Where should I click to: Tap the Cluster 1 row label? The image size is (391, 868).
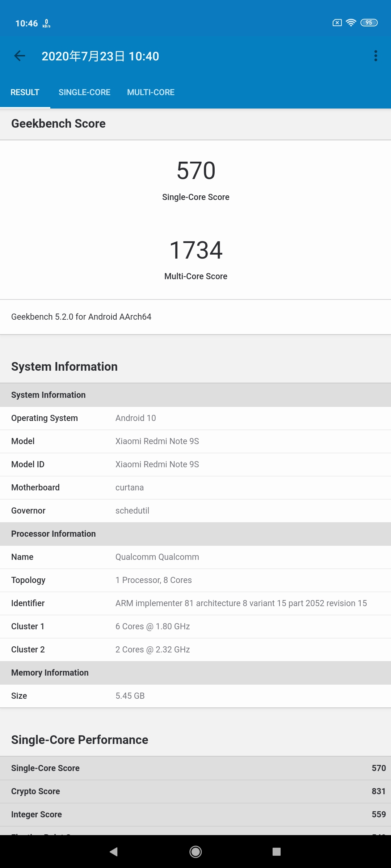coord(28,626)
